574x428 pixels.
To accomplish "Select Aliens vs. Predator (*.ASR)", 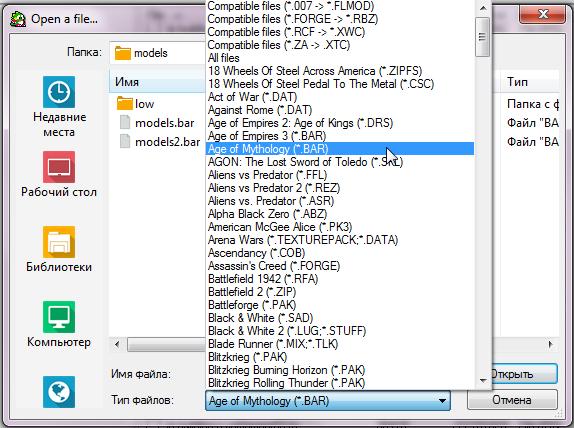I will point(340,201).
